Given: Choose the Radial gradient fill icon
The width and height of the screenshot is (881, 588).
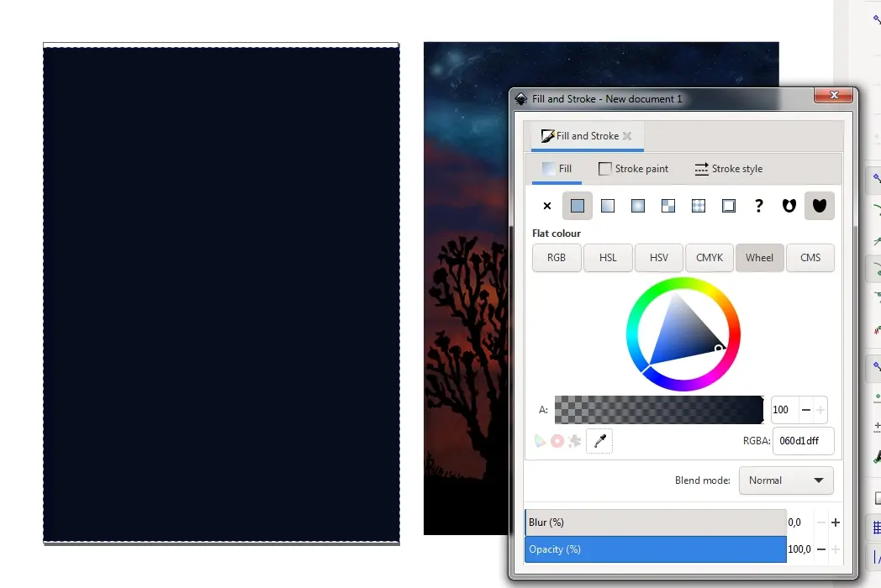Looking at the screenshot, I should (x=638, y=206).
